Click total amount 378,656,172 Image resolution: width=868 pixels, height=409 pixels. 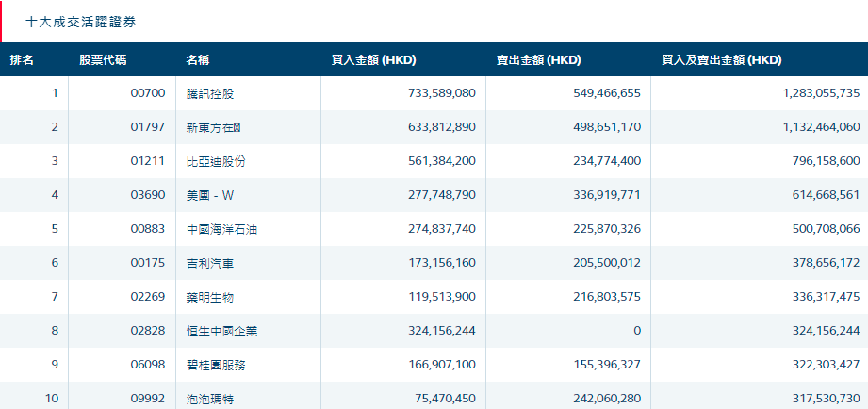tap(827, 262)
